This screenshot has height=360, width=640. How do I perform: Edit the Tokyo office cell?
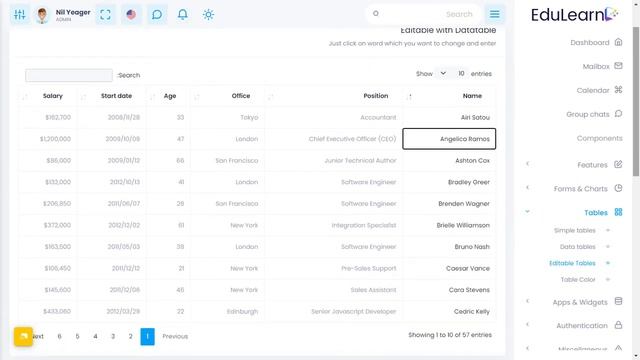pos(227,117)
